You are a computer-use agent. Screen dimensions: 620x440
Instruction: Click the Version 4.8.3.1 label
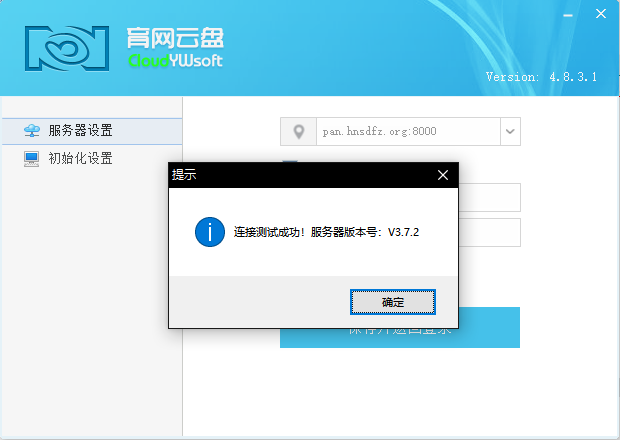point(541,77)
